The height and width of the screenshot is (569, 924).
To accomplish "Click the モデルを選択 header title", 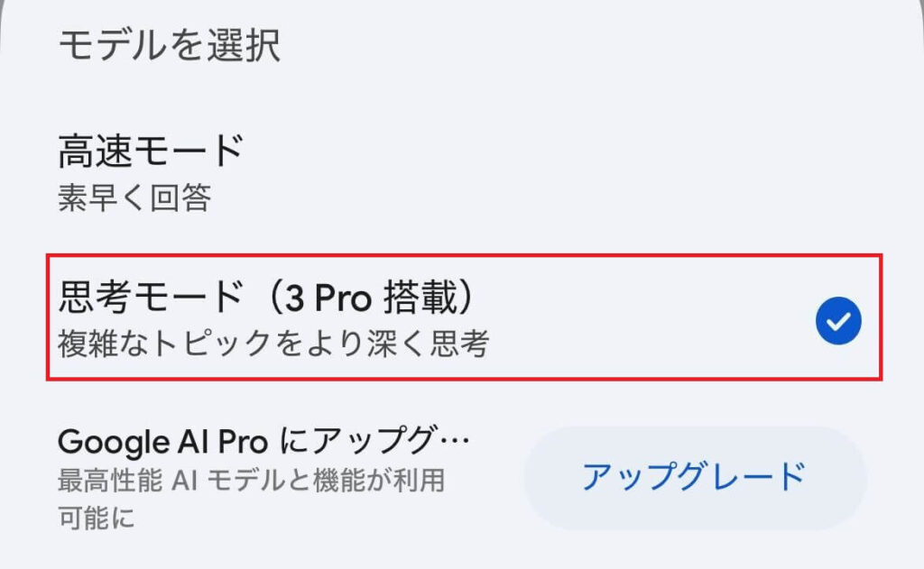I will [169, 45].
